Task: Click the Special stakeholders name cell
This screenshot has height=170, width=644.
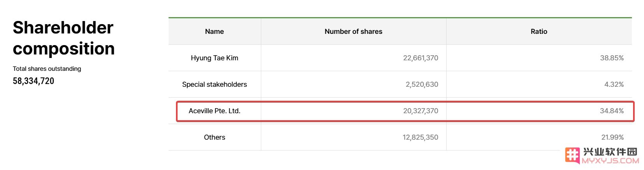Action: click(215, 84)
